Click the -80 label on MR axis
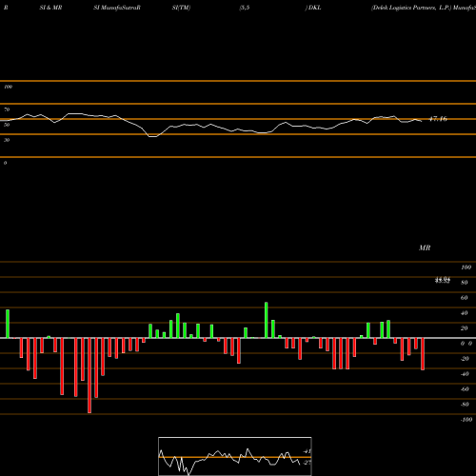The width and height of the screenshot is (476, 476). pos(465,405)
